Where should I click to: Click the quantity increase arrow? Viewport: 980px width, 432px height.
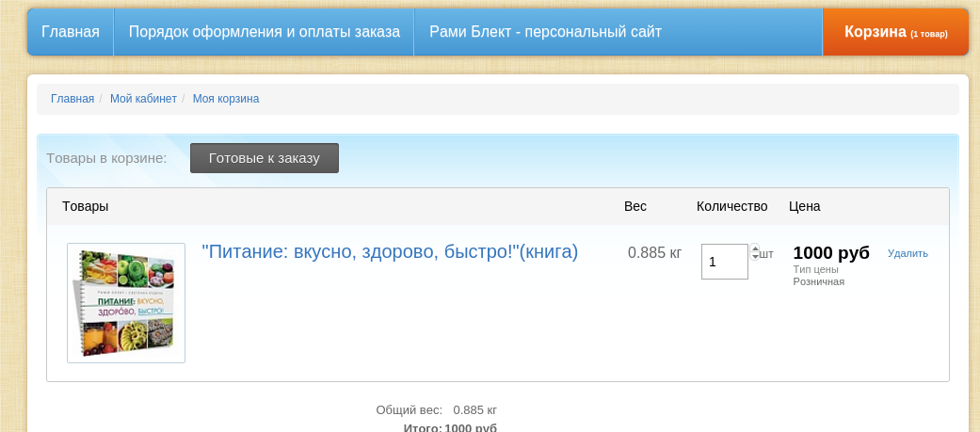754,249
